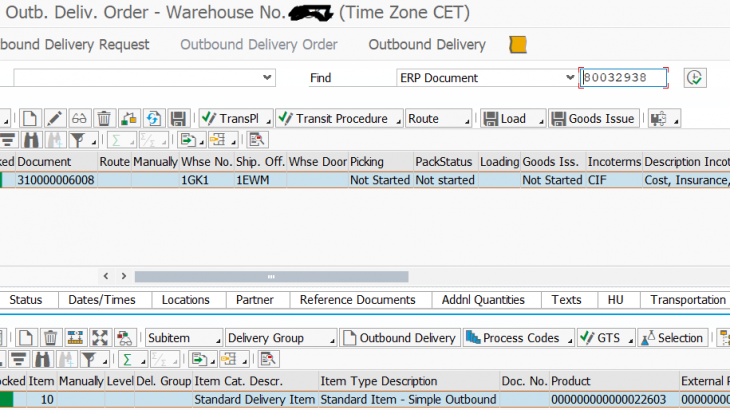Click the sort lines icon in item grid toolbar
Screen dimensions: 730x410
pyautogui.click(x=19, y=359)
